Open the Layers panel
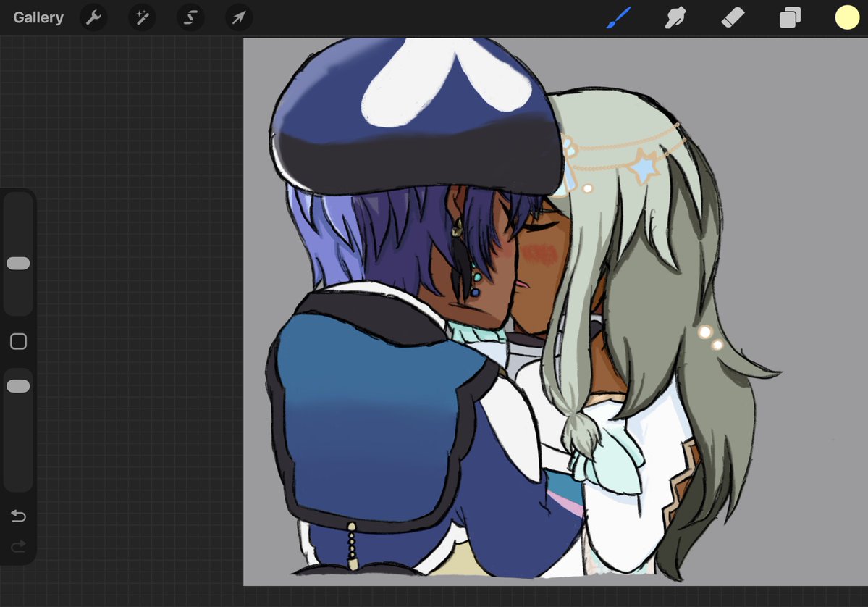The height and width of the screenshot is (607, 868). [790, 17]
